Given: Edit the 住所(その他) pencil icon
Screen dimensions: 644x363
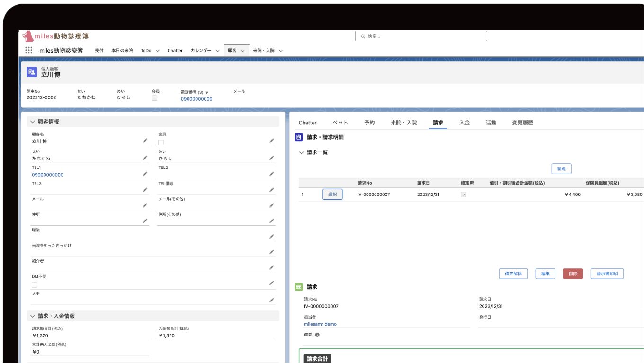Looking at the screenshot, I should (272, 221).
